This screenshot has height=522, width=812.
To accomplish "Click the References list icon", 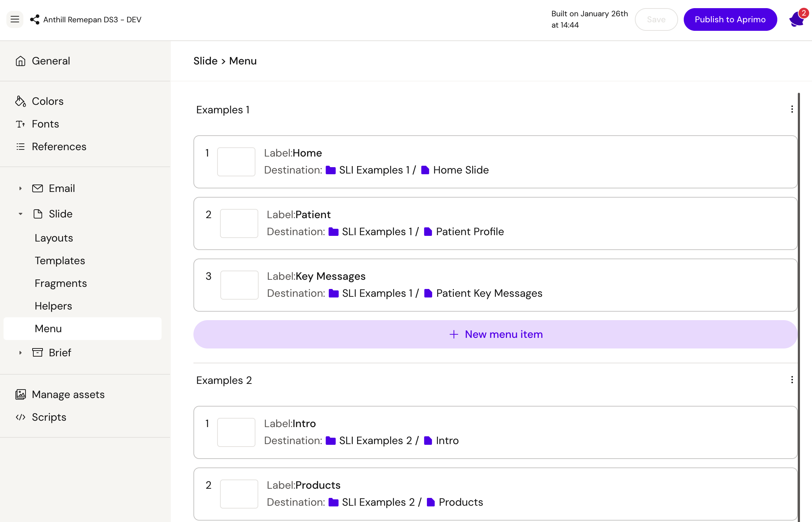I will click(21, 147).
